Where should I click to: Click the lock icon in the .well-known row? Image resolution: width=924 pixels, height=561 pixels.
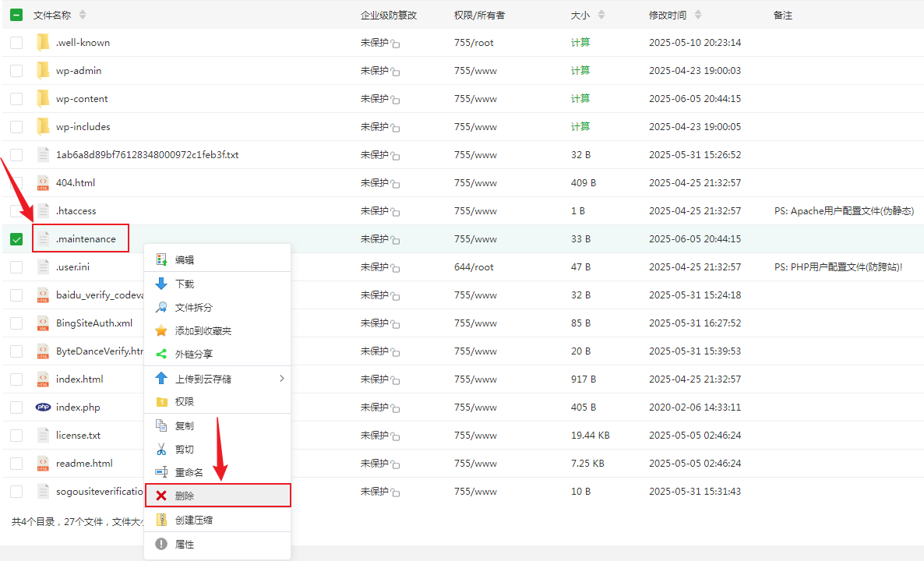click(x=395, y=44)
